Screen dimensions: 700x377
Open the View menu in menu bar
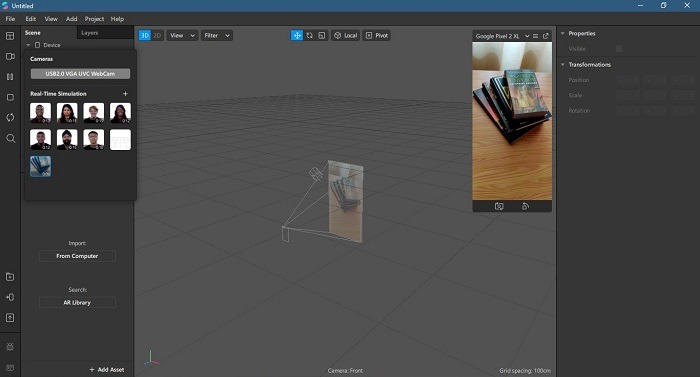tap(51, 19)
